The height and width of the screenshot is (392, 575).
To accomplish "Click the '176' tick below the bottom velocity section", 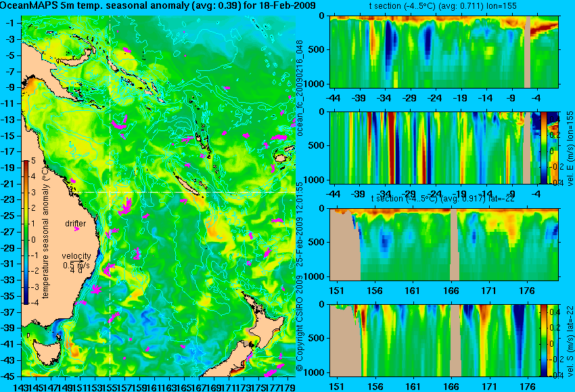I will click(x=528, y=387).
